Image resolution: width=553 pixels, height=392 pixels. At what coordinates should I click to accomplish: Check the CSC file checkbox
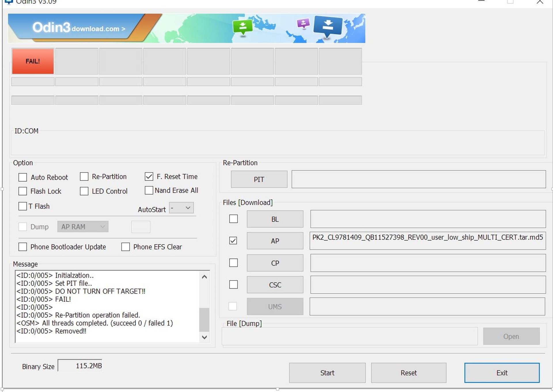(x=233, y=285)
